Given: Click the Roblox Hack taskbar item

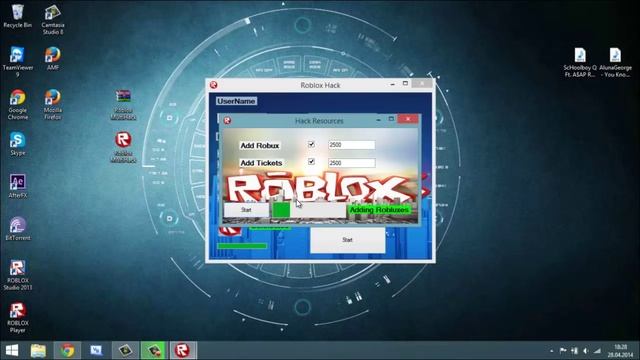Looking at the screenshot, I should (182, 350).
